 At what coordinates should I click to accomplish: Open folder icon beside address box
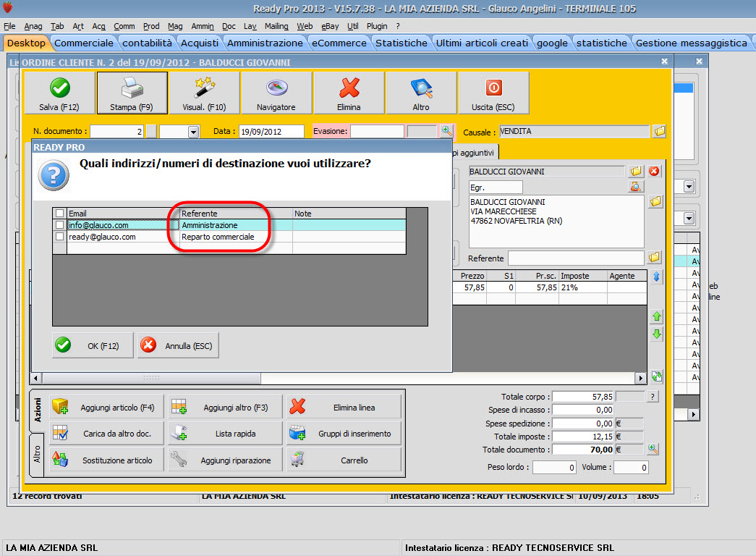click(655, 201)
